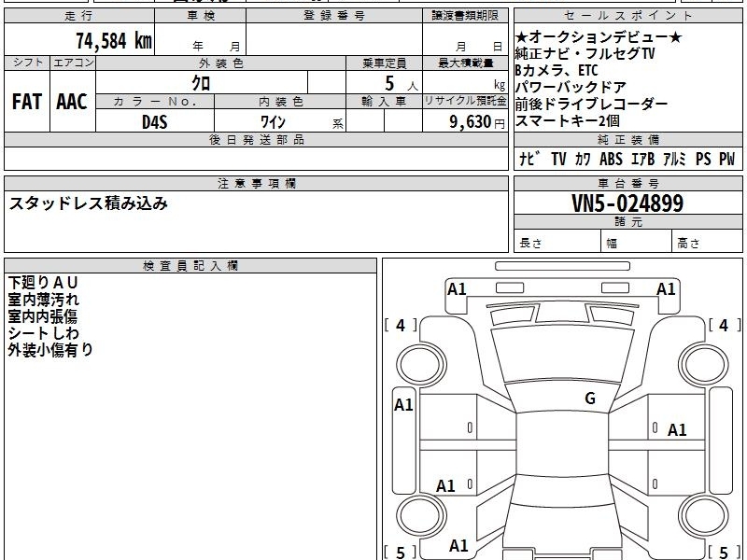
Task: Click the PS equipment code
Action: 703,159
